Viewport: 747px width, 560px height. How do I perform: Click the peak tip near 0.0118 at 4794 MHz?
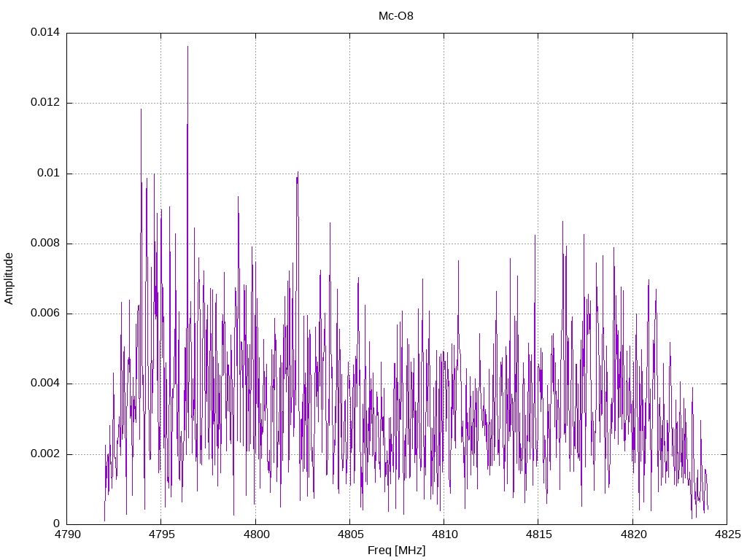pyautogui.click(x=141, y=110)
